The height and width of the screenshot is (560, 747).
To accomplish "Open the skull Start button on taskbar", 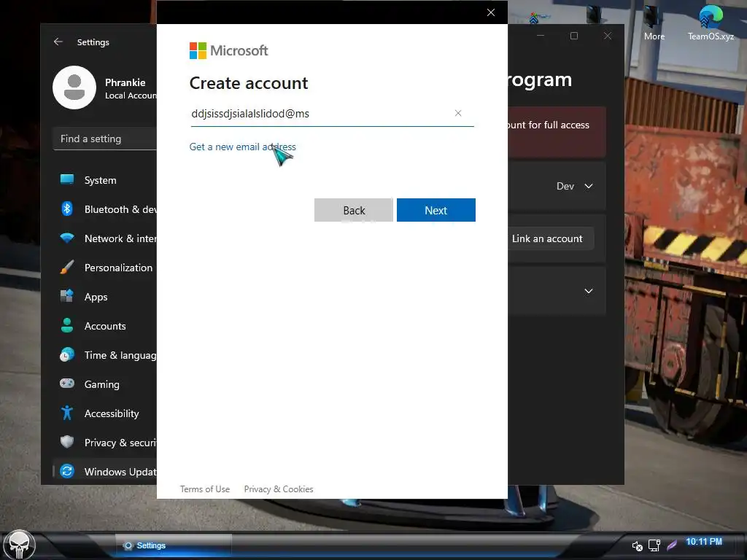I will coord(19,545).
